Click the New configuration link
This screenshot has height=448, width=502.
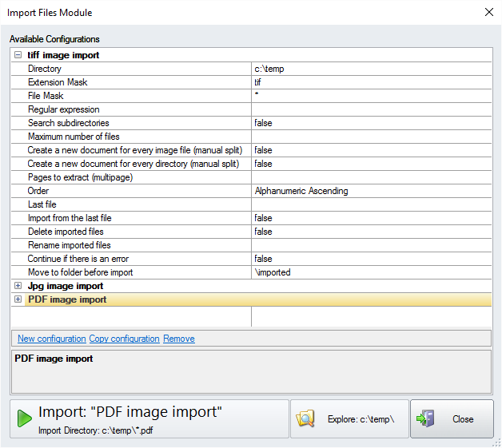pyautogui.click(x=51, y=339)
